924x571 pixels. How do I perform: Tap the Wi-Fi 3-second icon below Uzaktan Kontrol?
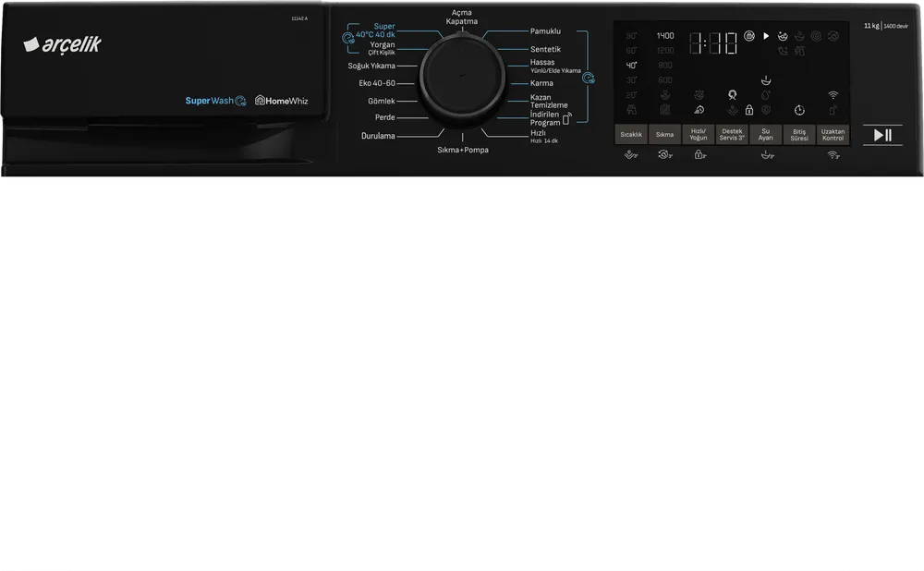point(833,155)
